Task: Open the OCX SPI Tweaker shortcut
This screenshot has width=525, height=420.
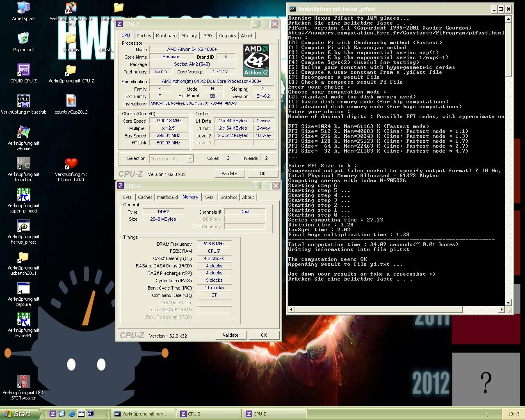Action: coord(23,381)
